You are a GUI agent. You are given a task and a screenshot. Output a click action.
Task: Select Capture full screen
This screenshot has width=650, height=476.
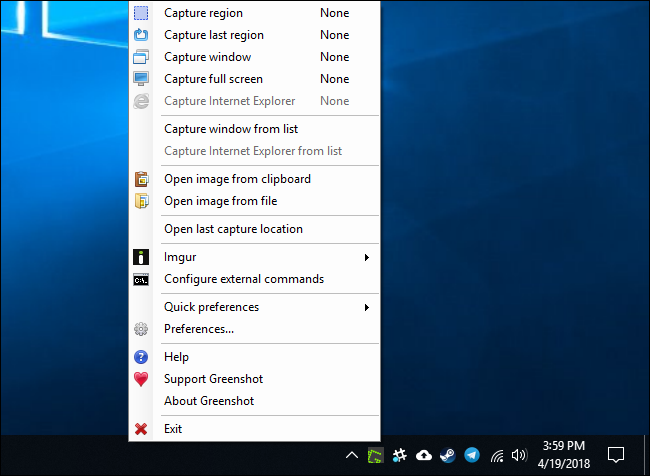[213, 79]
